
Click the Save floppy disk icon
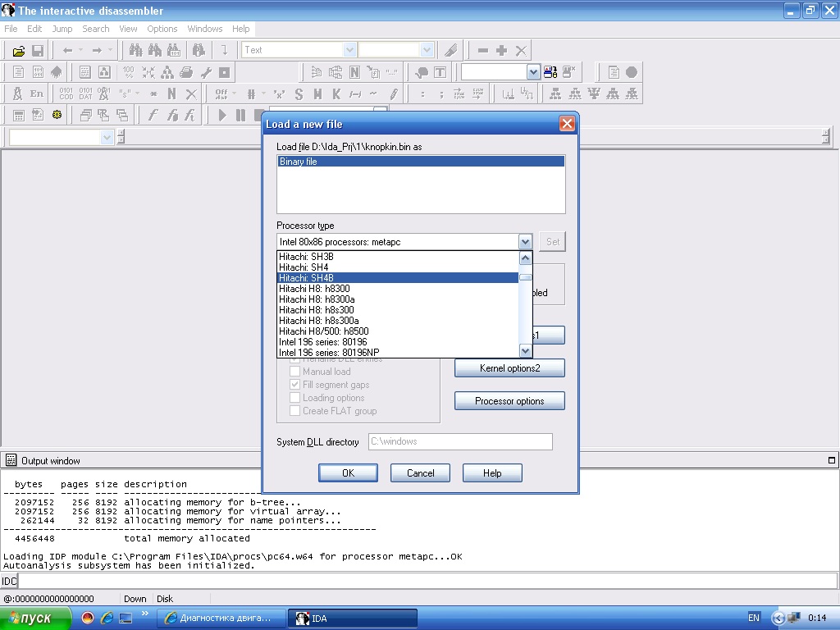pyautogui.click(x=37, y=51)
